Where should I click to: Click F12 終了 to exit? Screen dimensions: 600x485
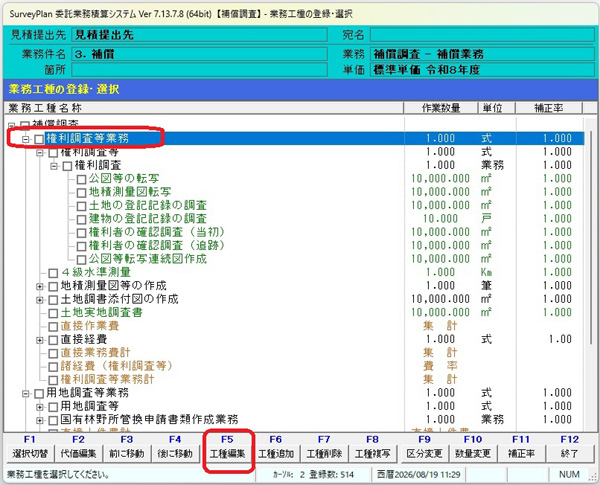[x=570, y=454]
